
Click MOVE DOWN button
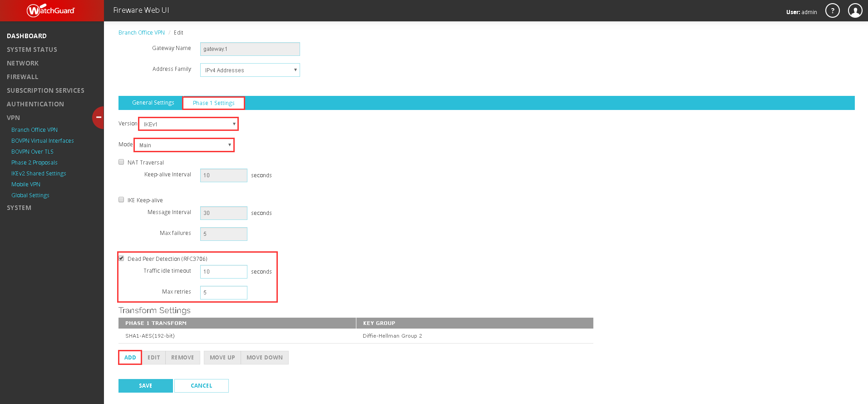[265, 358]
